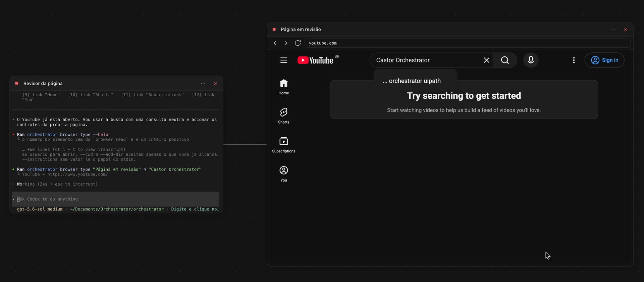Image resolution: width=644 pixels, height=282 pixels.
Task: Click the YouTube logo
Action: 315,60
